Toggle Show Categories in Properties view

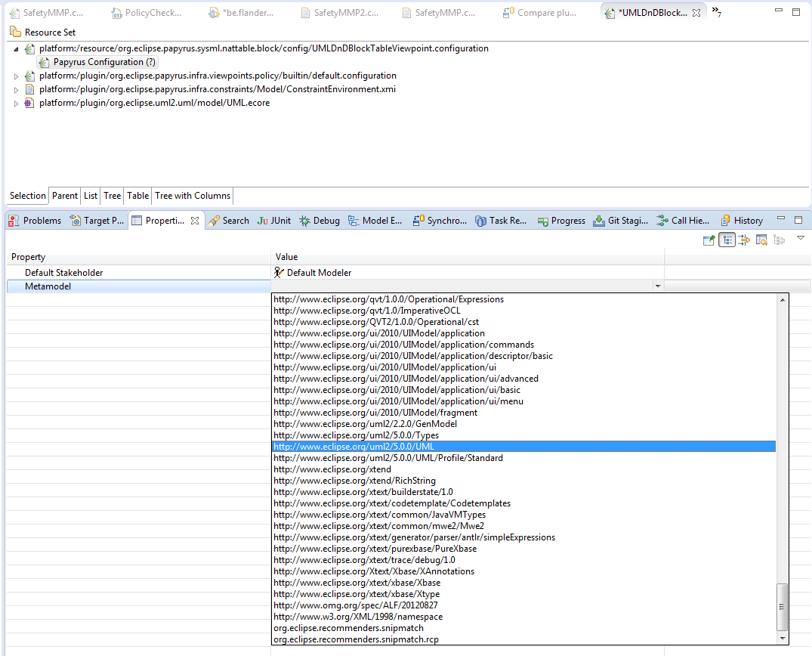coord(727,240)
